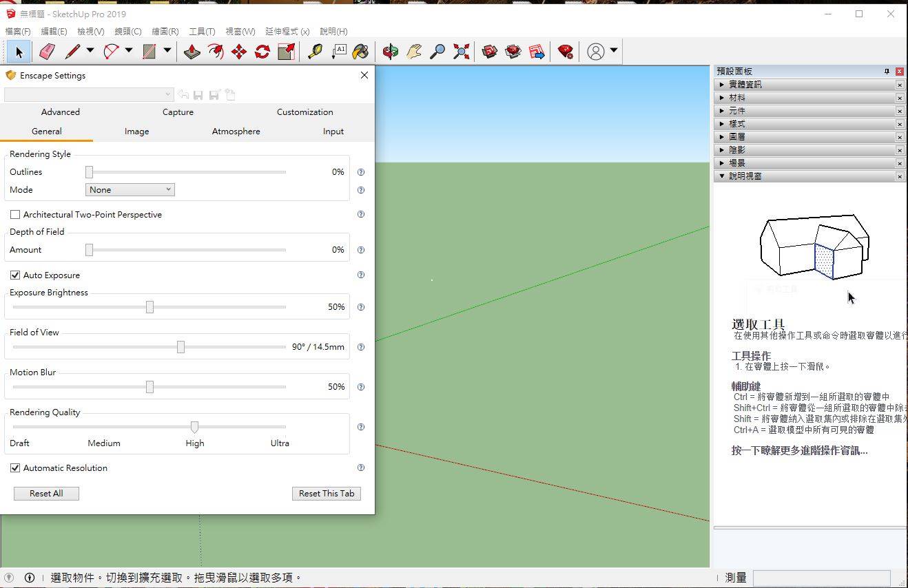Open the Arc tool dropdown arrow
The image size is (908, 588).
129,50
